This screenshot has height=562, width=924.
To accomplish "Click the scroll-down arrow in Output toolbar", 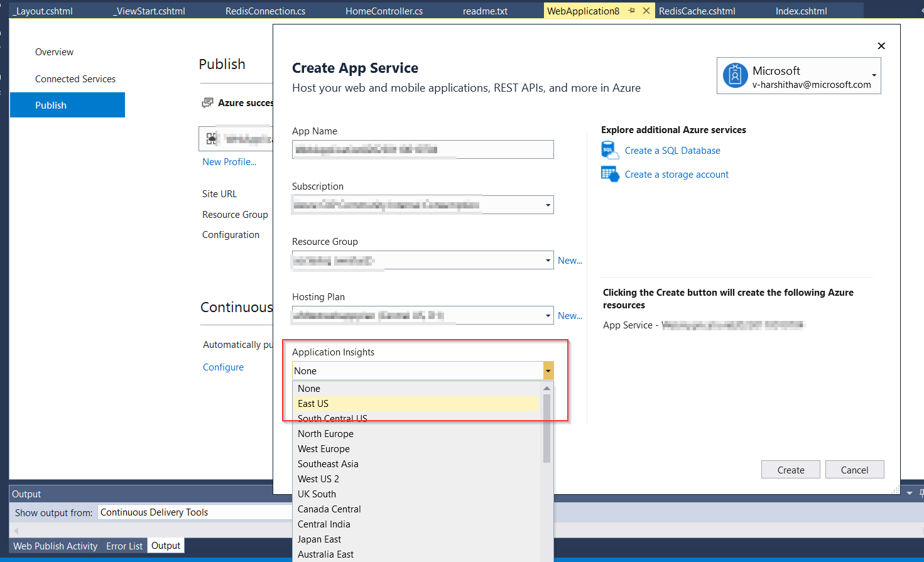I will tap(910, 493).
